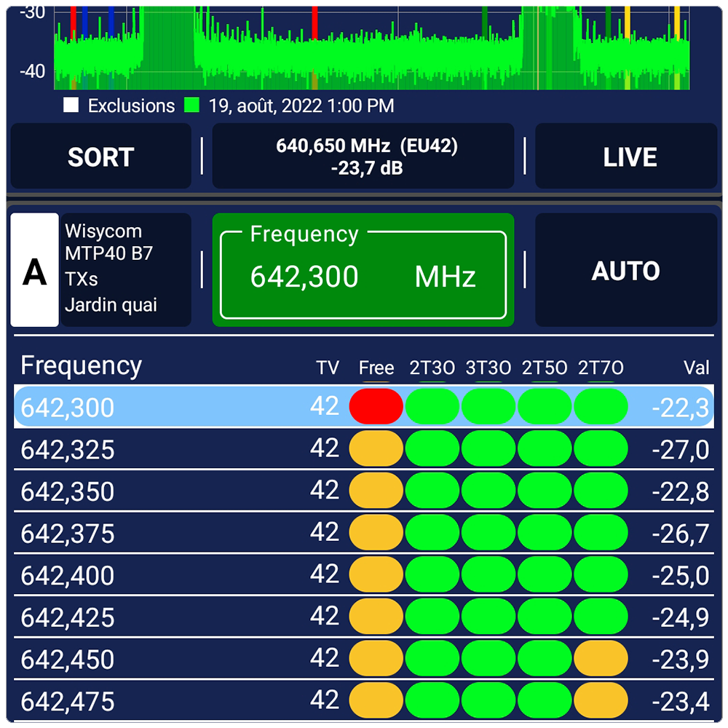
Task: Click the -40 axis label on the spectrum
Action: click(x=33, y=71)
